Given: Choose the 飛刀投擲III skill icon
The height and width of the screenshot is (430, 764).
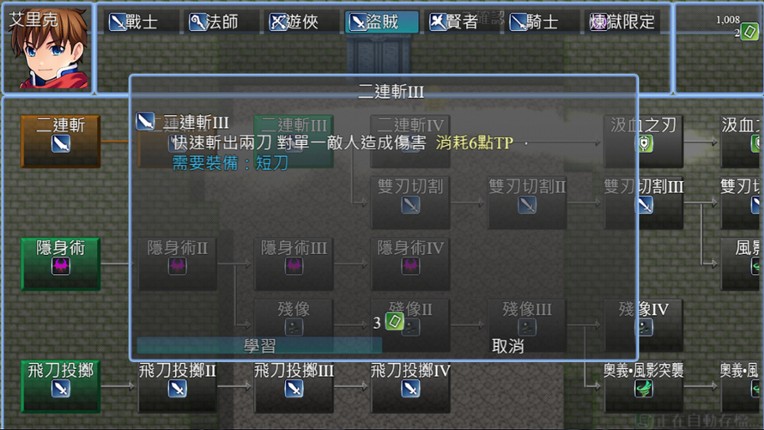Looking at the screenshot, I should click(x=294, y=389).
